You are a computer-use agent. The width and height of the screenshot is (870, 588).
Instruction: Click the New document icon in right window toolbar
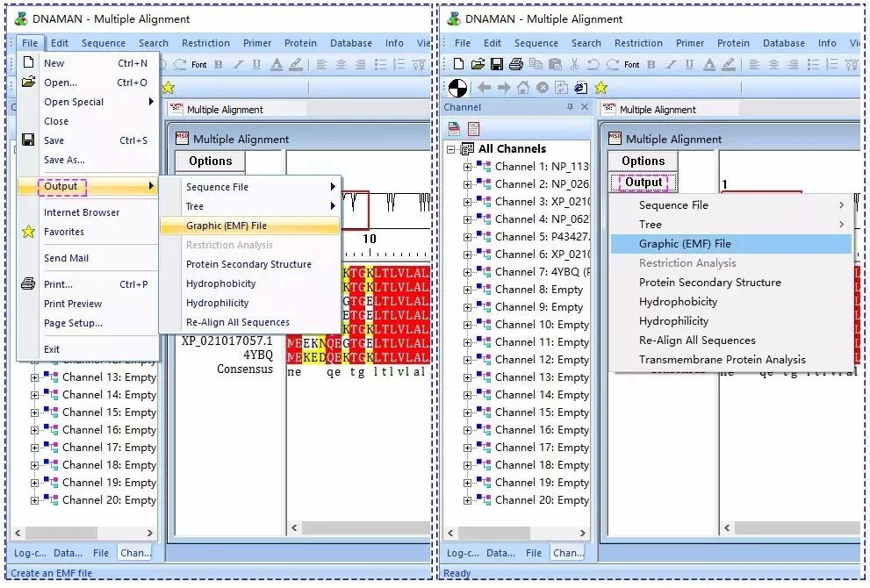click(458, 64)
